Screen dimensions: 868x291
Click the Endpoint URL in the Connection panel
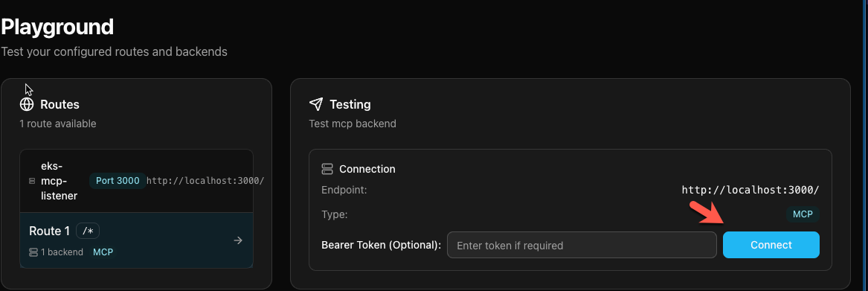tap(750, 190)
